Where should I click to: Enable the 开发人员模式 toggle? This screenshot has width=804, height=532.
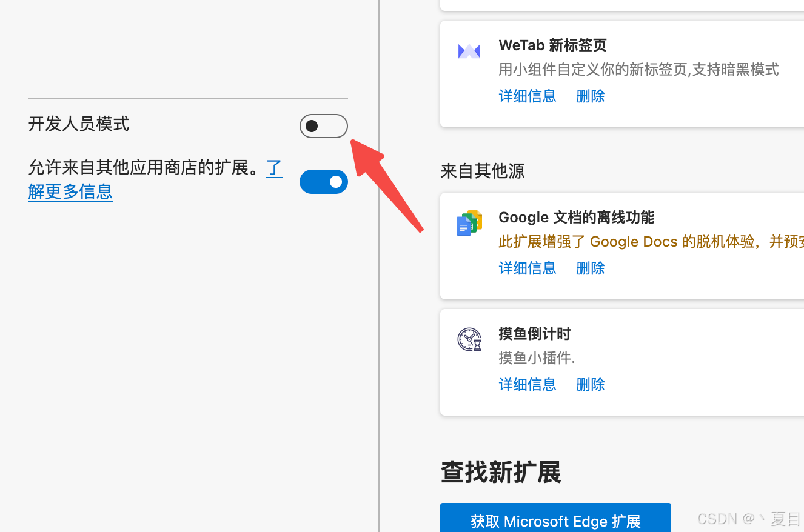click(324, 126)
